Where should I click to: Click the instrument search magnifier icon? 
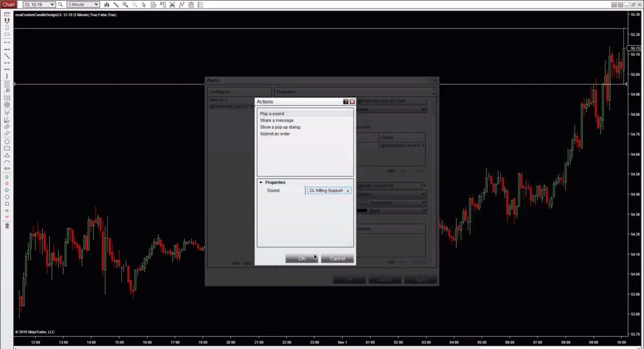coord(60,5)
